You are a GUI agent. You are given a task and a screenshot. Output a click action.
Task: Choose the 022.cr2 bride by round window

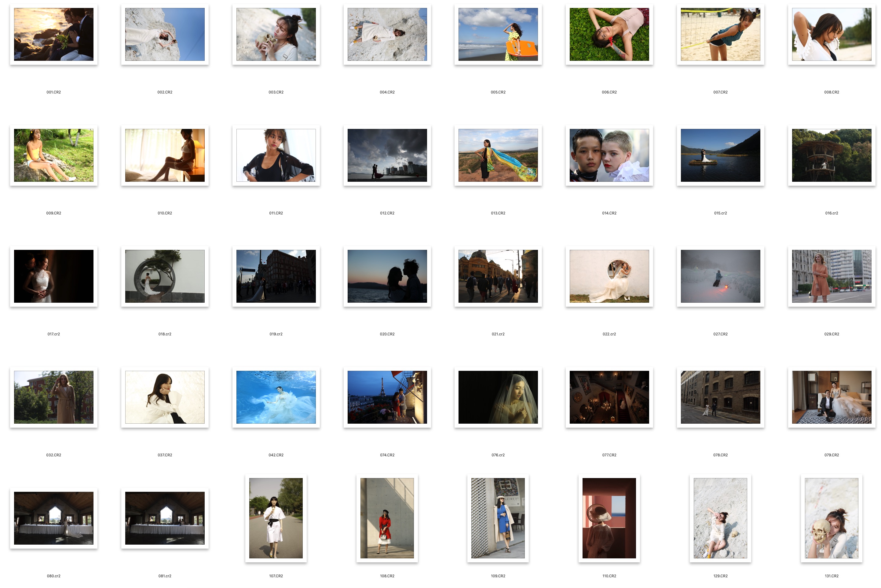point(609,276)
